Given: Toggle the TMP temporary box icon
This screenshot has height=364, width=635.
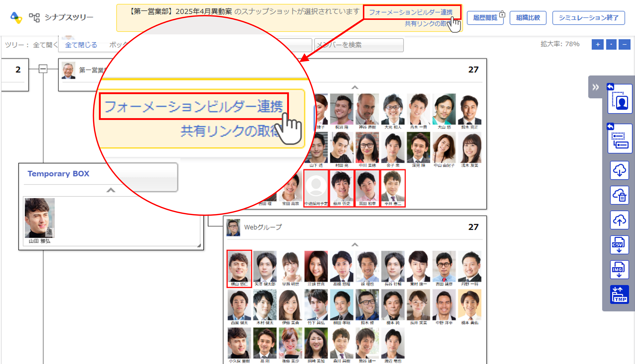Looking at the screenshot, I should click(x=619, y=294).
